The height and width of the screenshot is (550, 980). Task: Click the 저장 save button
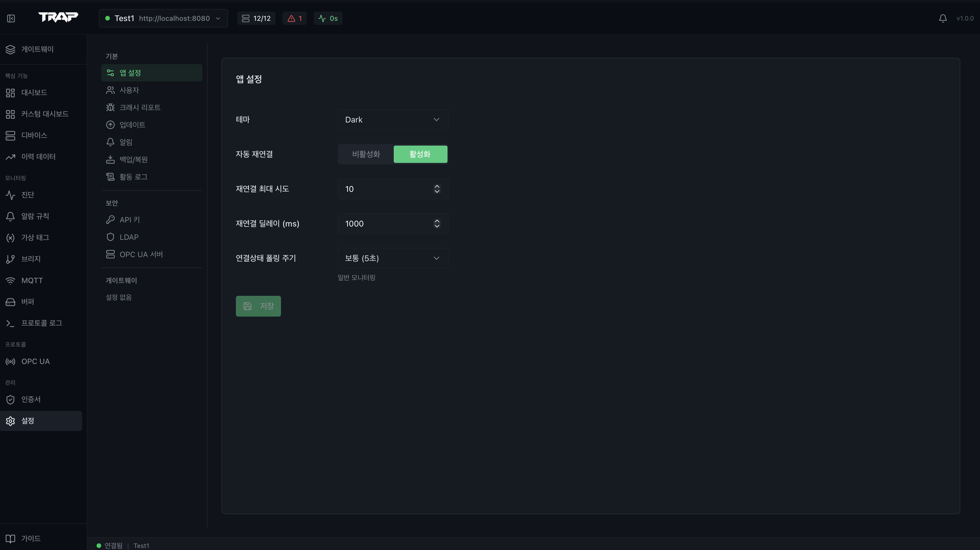[258, 306]
